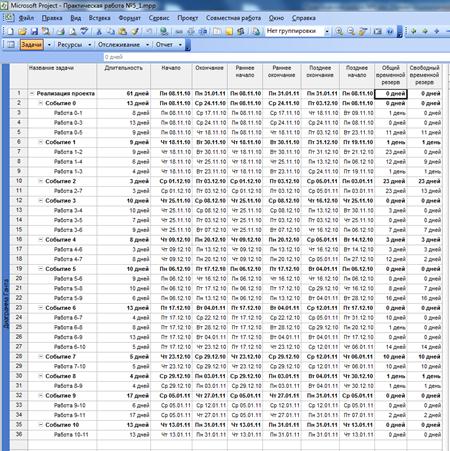
Task: Click the Print icon in toolbar
Action: pos(60,31)
